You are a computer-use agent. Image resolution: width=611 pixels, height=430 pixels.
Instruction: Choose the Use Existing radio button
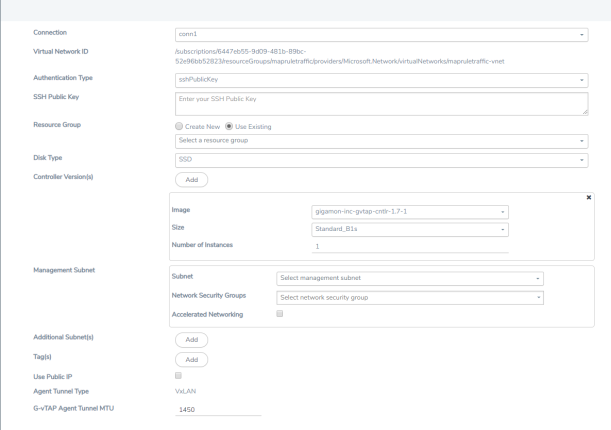pos(229,126)
